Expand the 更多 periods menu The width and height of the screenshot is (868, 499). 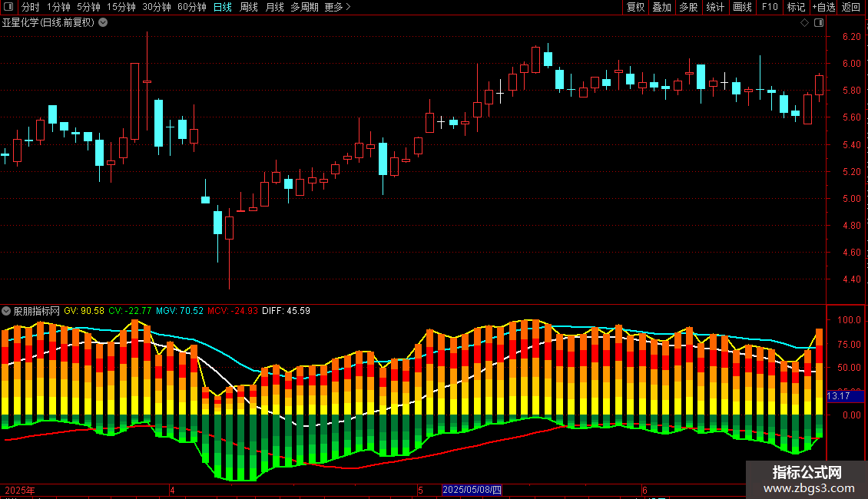tap(338, 7)
